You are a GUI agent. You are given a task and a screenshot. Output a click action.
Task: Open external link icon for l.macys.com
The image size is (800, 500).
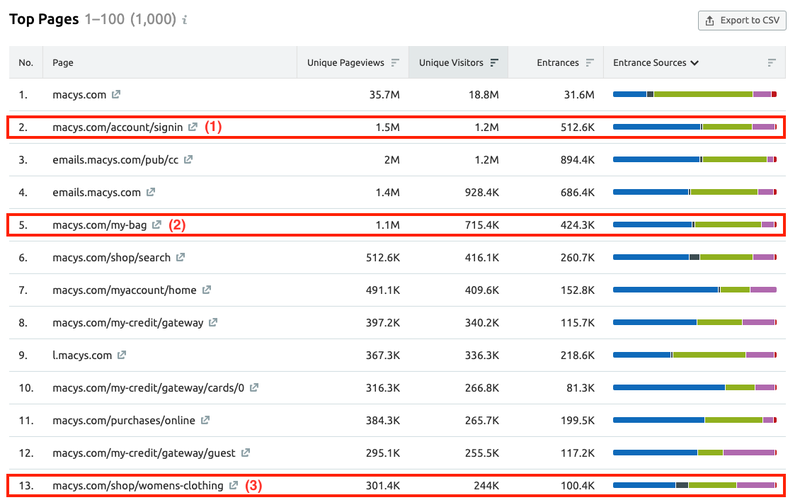(x=121, y=355)
